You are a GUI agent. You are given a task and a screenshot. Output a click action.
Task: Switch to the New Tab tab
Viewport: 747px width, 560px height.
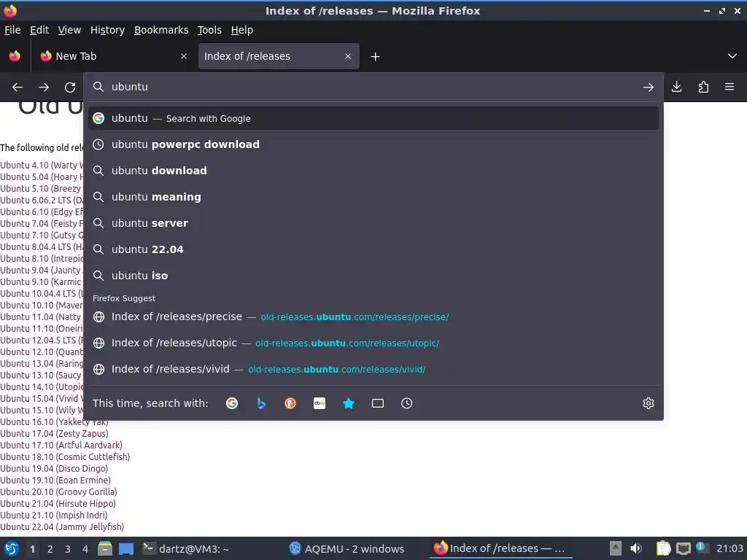[113, 56]
